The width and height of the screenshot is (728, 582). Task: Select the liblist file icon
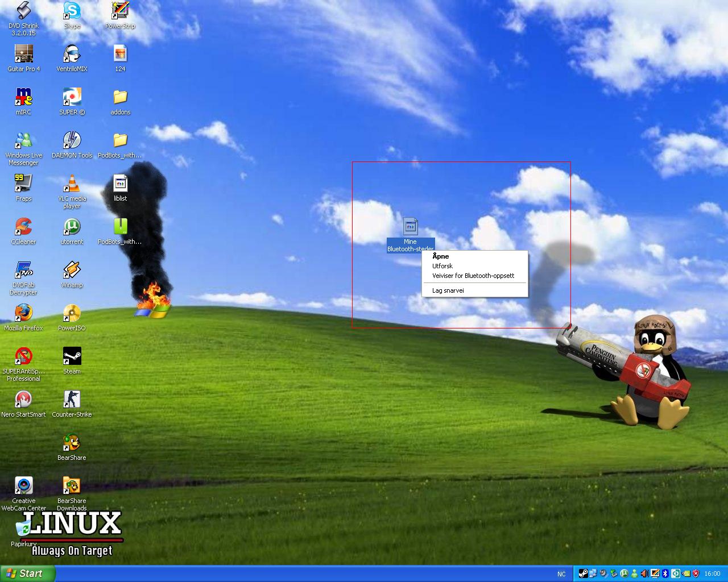pos(120,188)
